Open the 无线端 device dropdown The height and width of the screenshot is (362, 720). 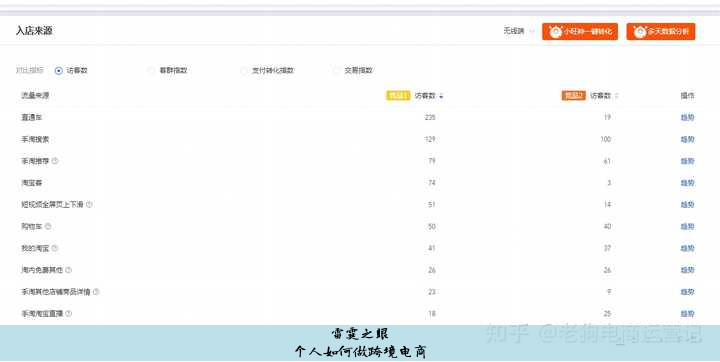[x=519, y=31]
